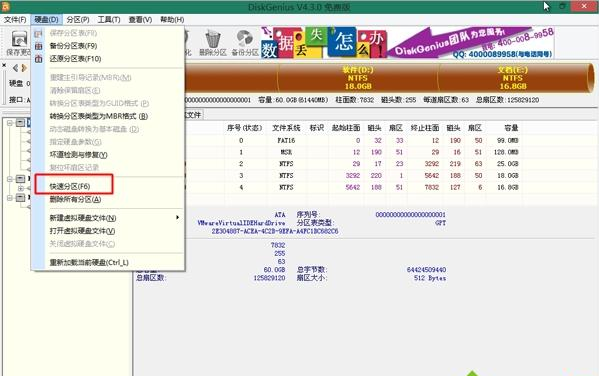Click the gray back navigation arrow
The height and width of the screenshot is (376, 599).
point(15,68)
